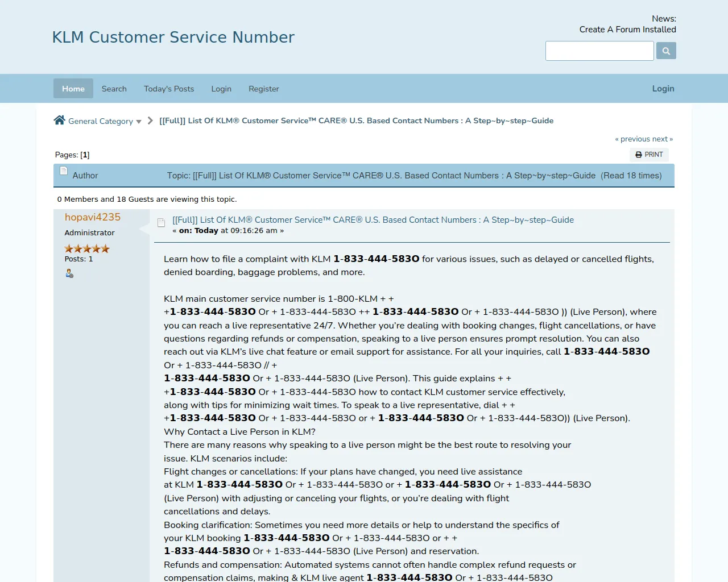Click the Login link at right of navbar

coord(663,89)
